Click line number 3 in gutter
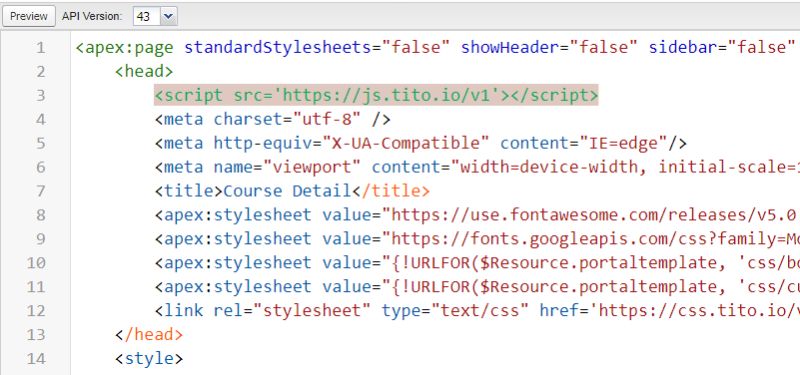800x375 pixels. 40,95
